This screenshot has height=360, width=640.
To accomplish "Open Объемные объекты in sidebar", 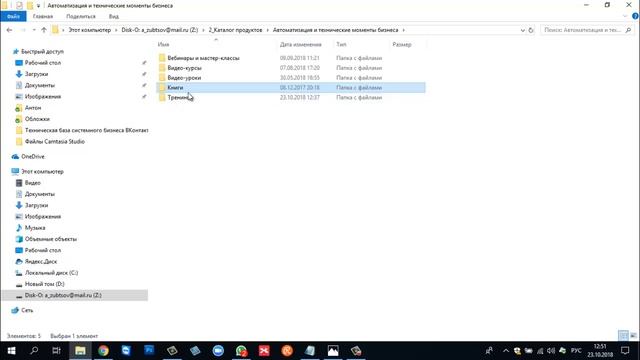I will tap(51, 239).
